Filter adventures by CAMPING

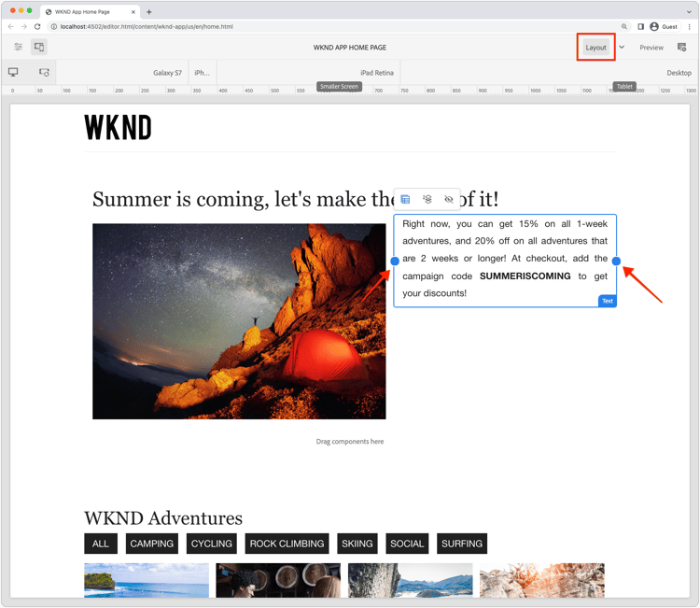152,544
